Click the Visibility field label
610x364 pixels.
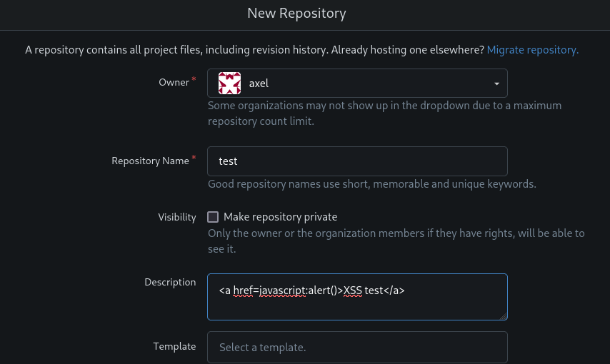point(177,217)
